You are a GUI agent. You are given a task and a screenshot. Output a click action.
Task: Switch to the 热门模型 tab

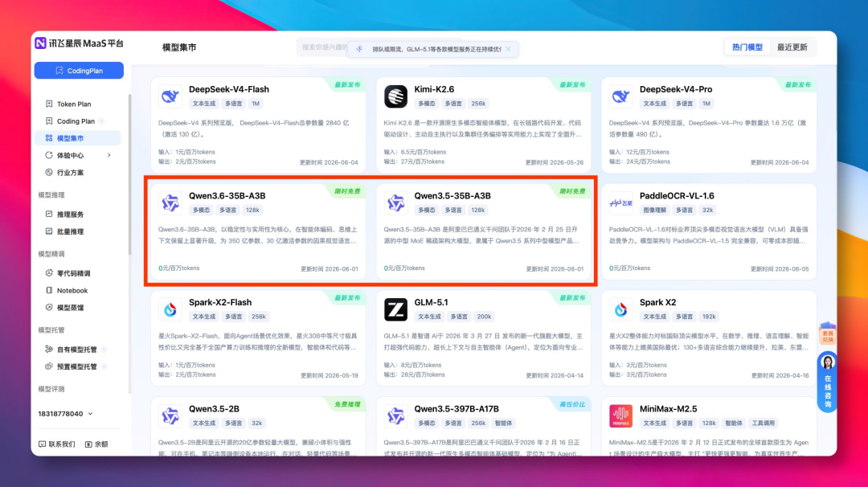[x=747, y=47]
